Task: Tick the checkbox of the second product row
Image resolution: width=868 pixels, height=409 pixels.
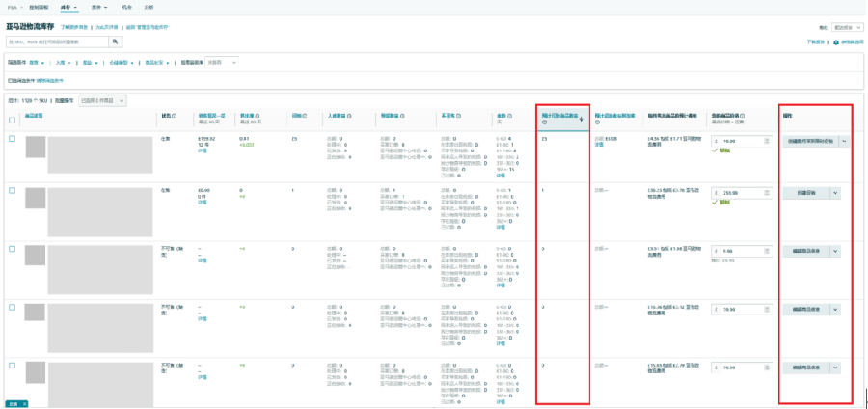Action: pos(13,190)
